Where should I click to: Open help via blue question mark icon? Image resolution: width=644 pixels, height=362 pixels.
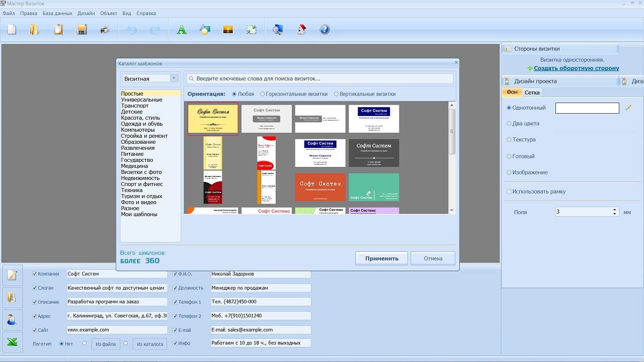(x=325, y=30)
